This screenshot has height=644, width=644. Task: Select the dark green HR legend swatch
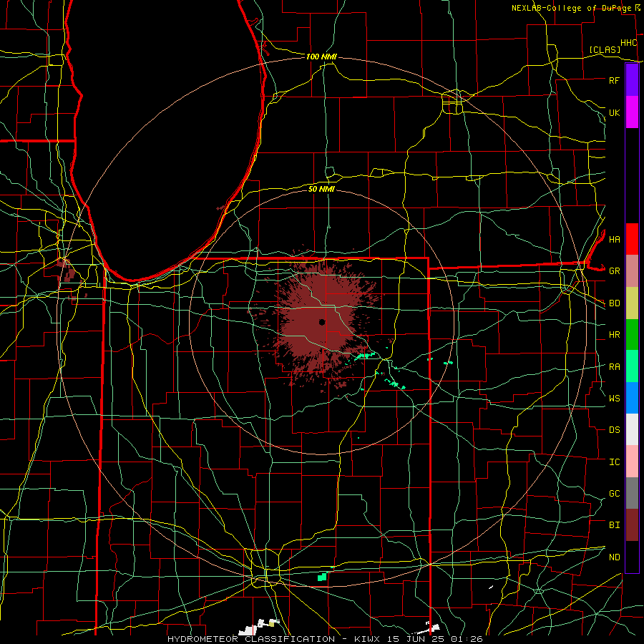(632, 335)
